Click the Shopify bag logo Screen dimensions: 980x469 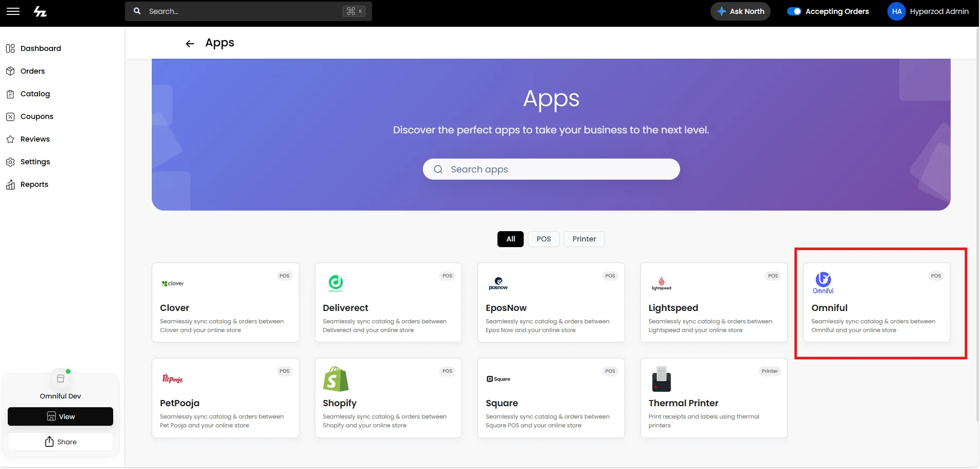(x=335, y=379)
